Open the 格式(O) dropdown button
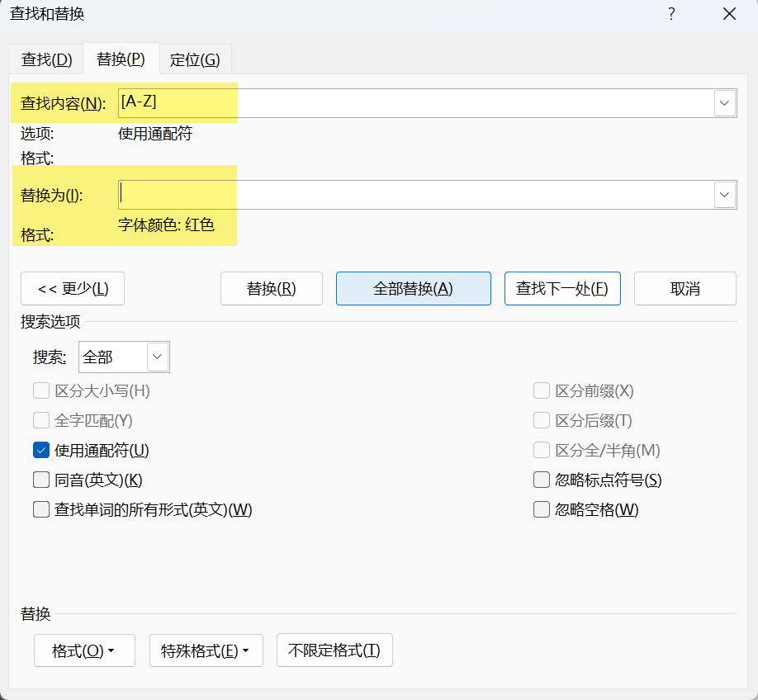758x700 pixels. click(x=84, y=650)
